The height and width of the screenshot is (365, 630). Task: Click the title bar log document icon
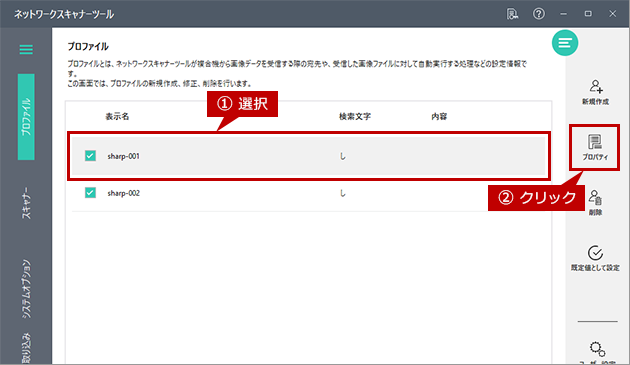[512, 14]
